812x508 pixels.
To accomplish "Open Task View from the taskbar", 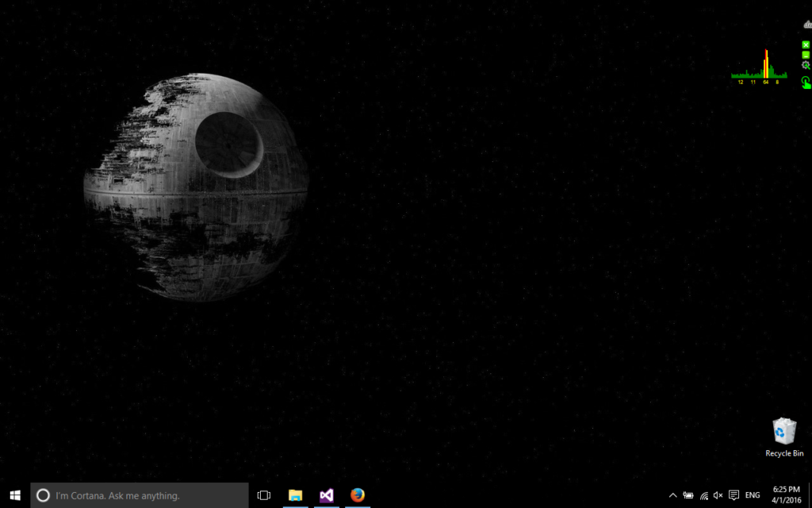I will [x=264, y=495].
